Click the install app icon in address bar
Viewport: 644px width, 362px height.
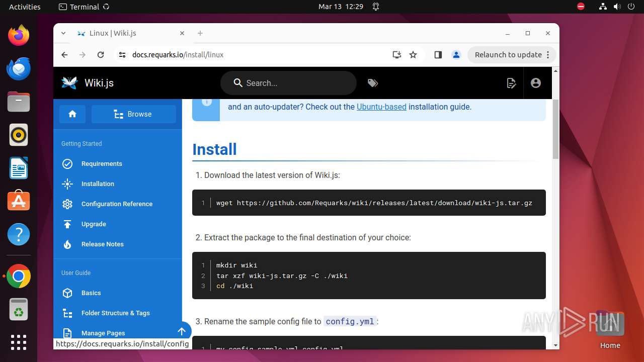[x=397, y=55]
